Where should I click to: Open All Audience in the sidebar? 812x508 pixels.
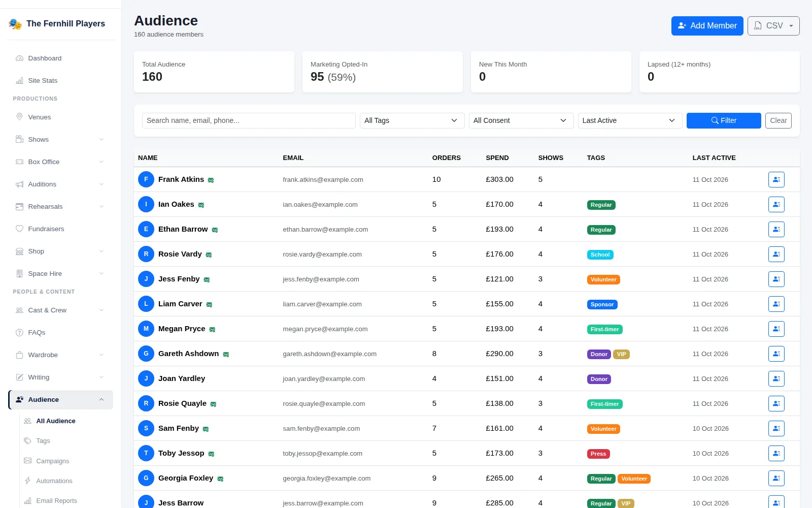click(56, 421)
